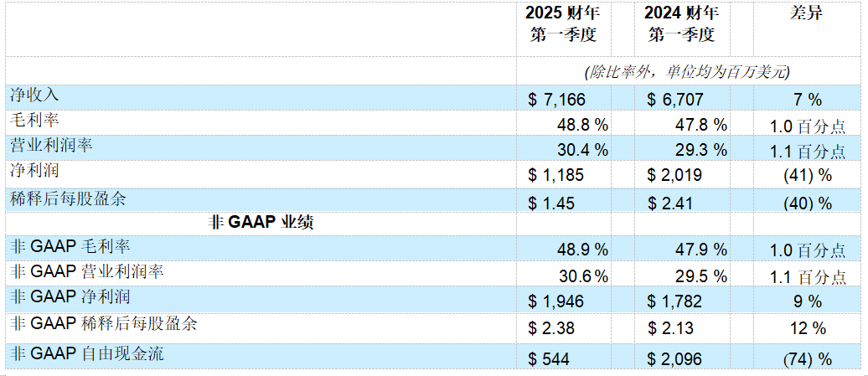The width and height of the screenshot is (868, 376).
Task: Click the $2.41 稀释后每股盈余 cell
Action: click(x=671, y=202)
